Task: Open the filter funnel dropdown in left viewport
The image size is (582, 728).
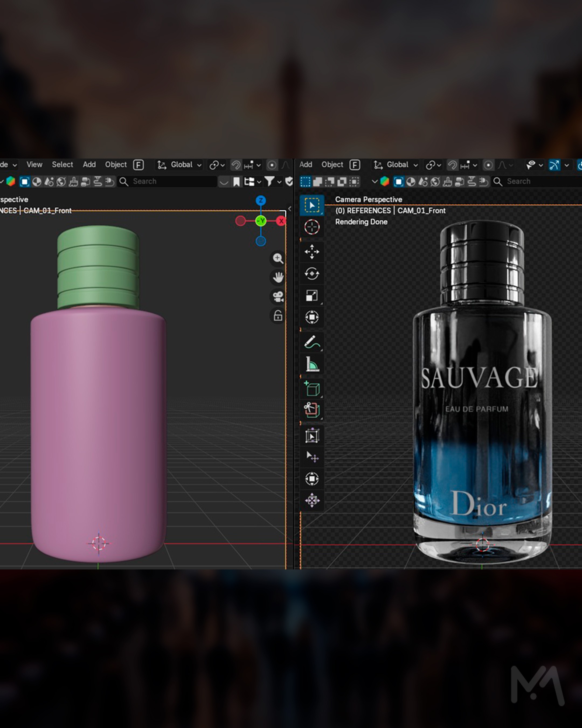Action: [273, 182]
